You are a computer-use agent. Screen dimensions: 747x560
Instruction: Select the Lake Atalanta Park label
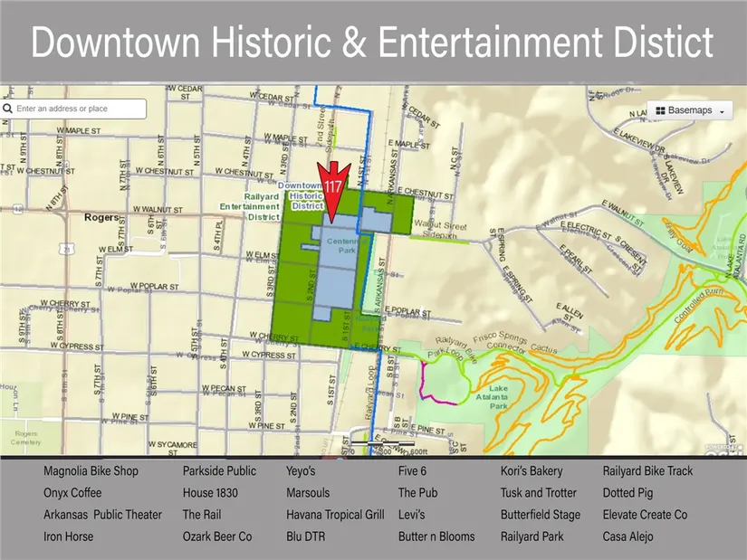499,395
